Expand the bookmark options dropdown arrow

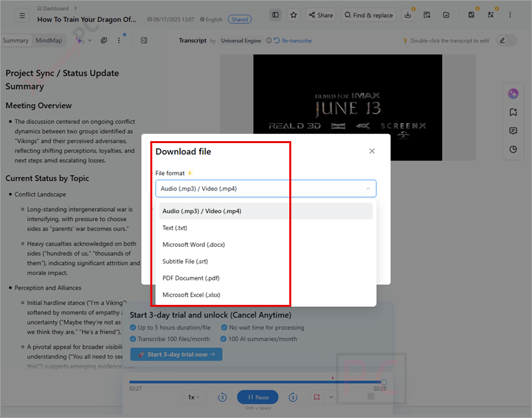coord(331,397)
